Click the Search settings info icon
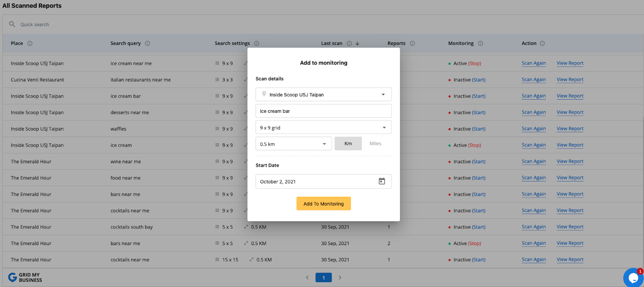The image size is (644, 287). [x=257, y=44]
